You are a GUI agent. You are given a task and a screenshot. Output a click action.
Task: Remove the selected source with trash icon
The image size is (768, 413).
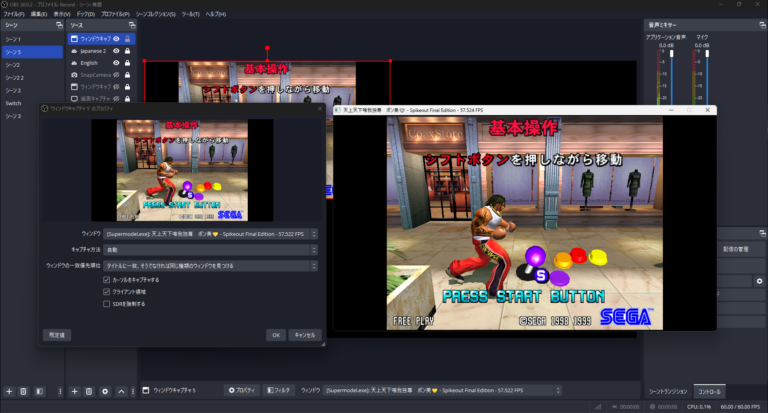point(89,391)
